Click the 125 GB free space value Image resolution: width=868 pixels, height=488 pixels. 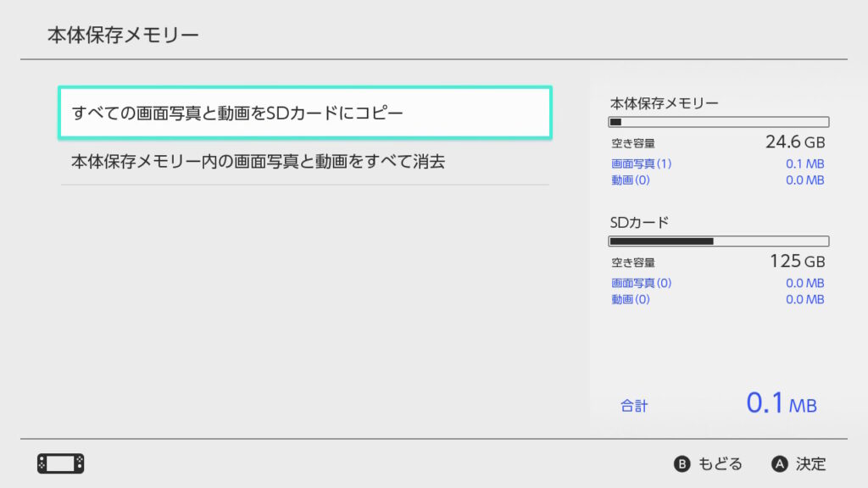point(797,261)
